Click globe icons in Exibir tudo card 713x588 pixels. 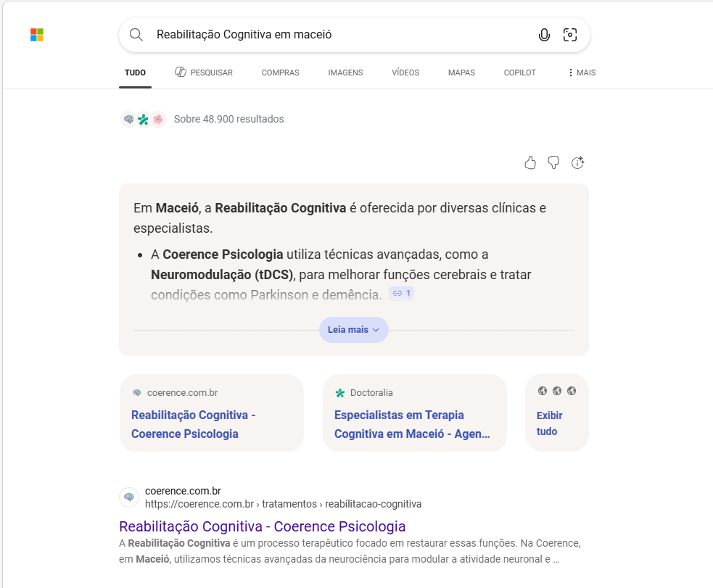point(557,391)
